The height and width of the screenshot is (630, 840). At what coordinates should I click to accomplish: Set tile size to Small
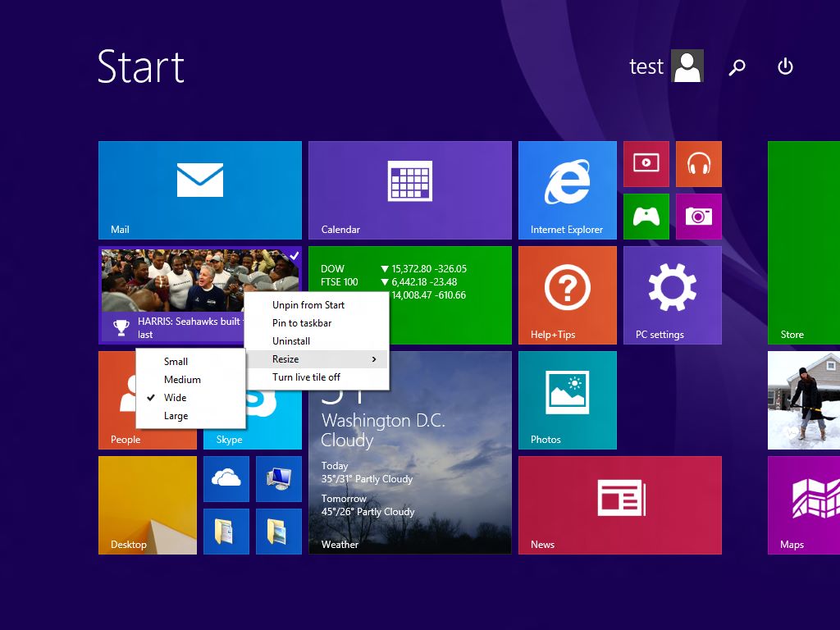point(190,362)
